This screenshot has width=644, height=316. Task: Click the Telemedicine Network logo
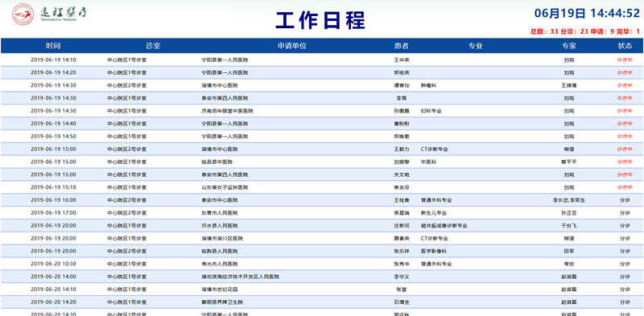(x=49, y=14)
